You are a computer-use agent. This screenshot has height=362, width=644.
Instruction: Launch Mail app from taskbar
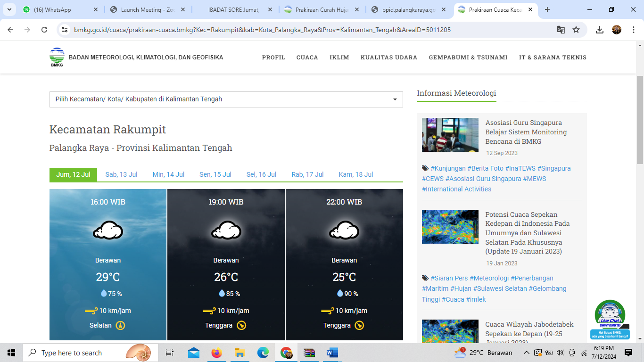tap(193, 353)
